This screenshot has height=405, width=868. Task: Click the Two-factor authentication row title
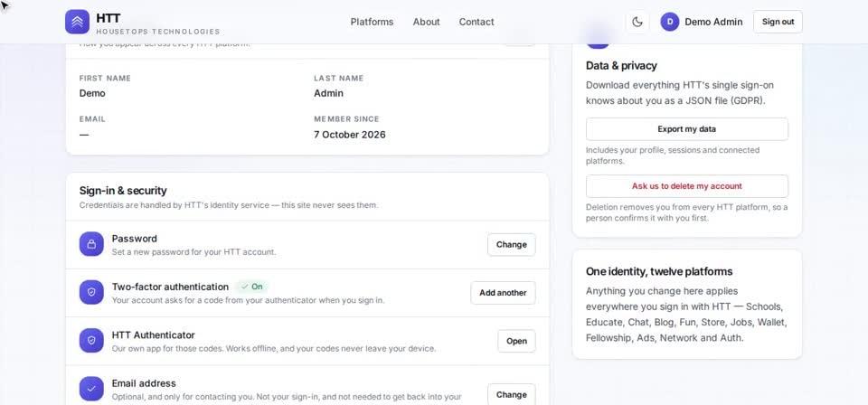tap(170, 287)
